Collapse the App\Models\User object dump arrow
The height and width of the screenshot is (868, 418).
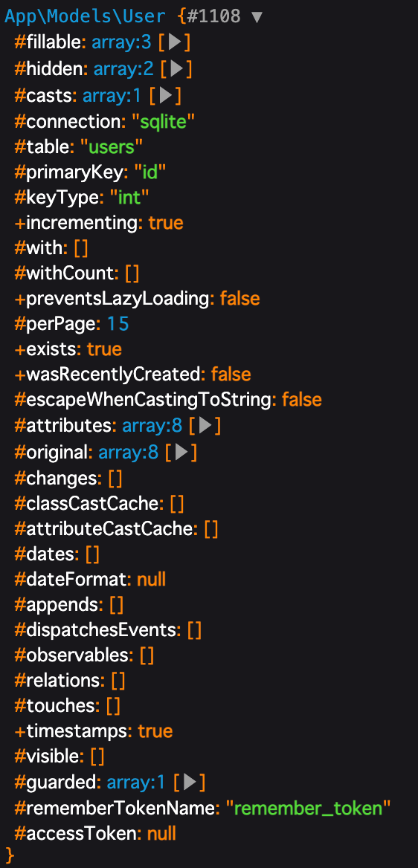tap(257, 16)
